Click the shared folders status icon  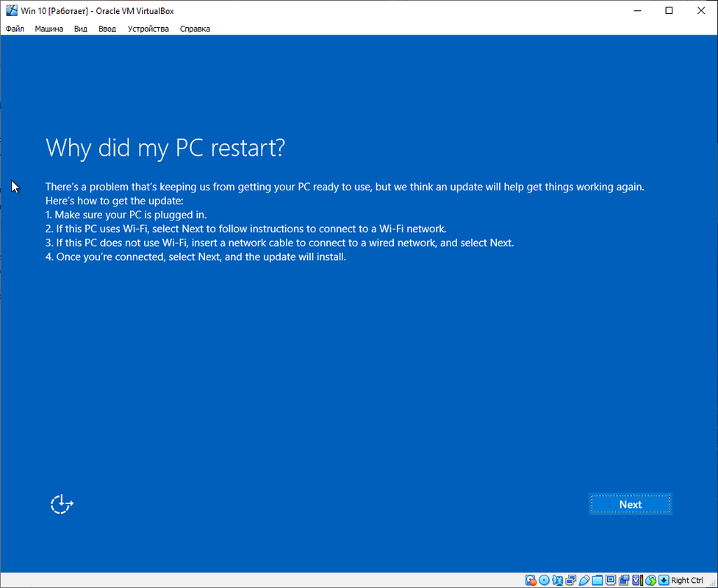coord(597,580)
